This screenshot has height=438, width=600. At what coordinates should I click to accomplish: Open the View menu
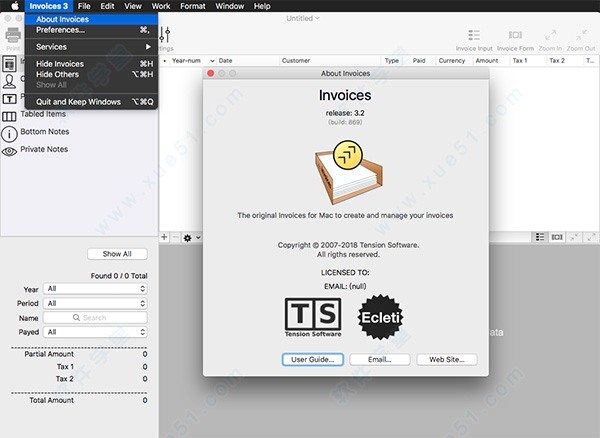point(133,6)
